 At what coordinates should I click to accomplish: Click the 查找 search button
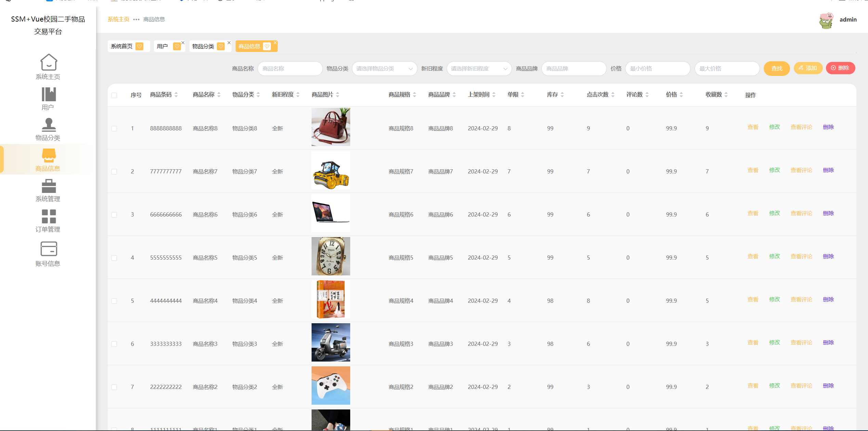click(776, 69)
